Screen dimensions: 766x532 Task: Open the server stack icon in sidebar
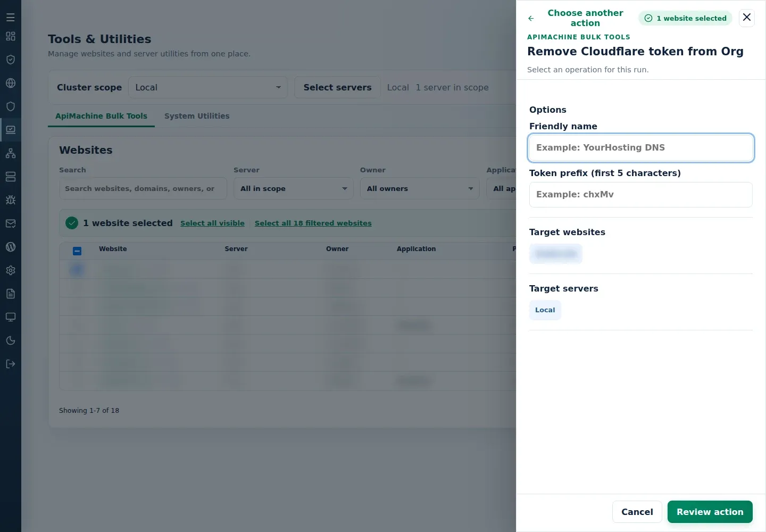coord(11,177)
